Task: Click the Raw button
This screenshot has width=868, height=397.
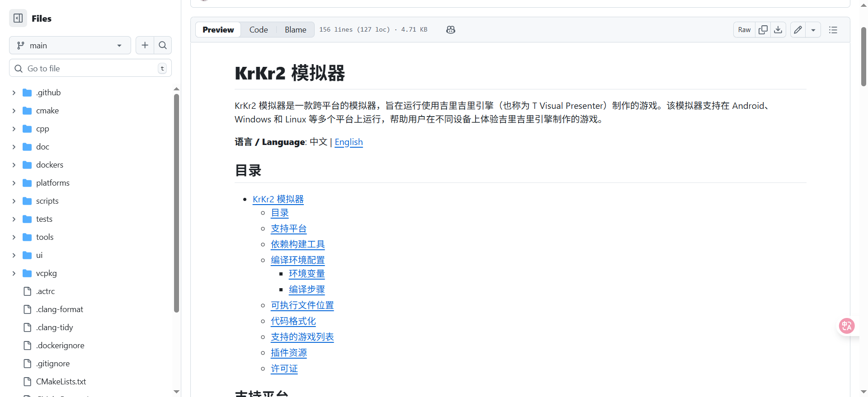Action: pyautogui.click(x=744, y=30)
